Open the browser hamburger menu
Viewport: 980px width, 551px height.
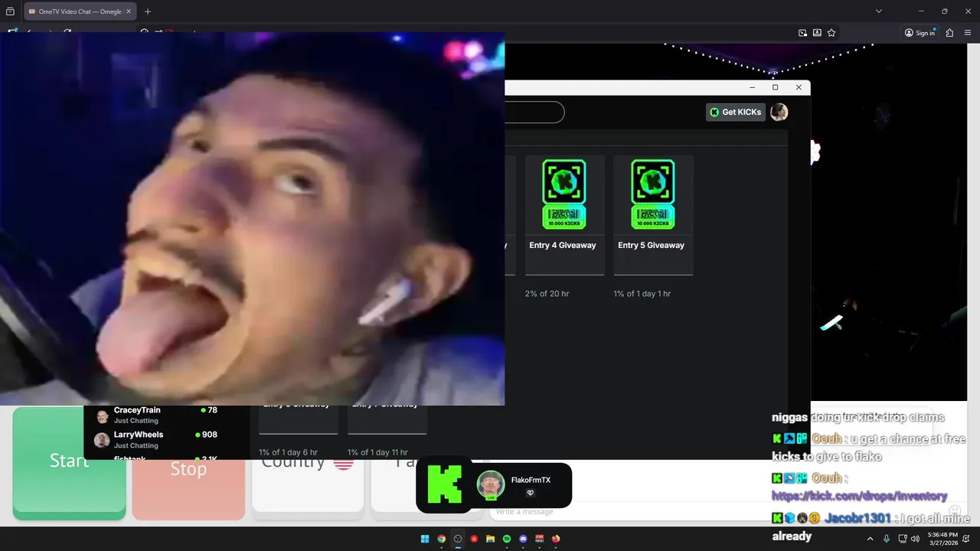click(968, 33)
